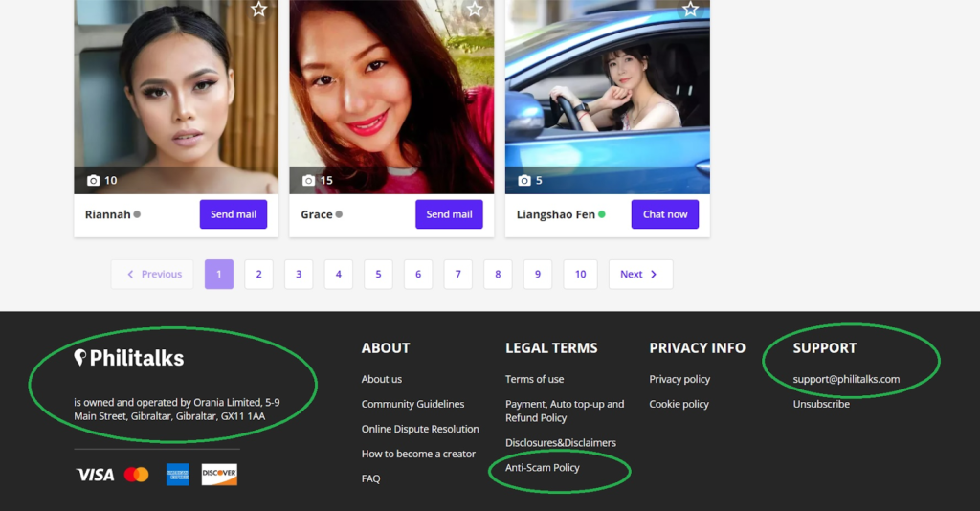Favorite Riannah's profile with star icon
Screen dimensions: 980x511
pos(258,9)
